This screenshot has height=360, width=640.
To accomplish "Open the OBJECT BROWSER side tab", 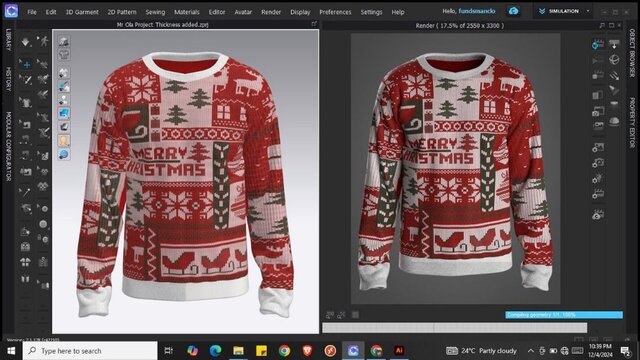I will [x=632, y=53].
